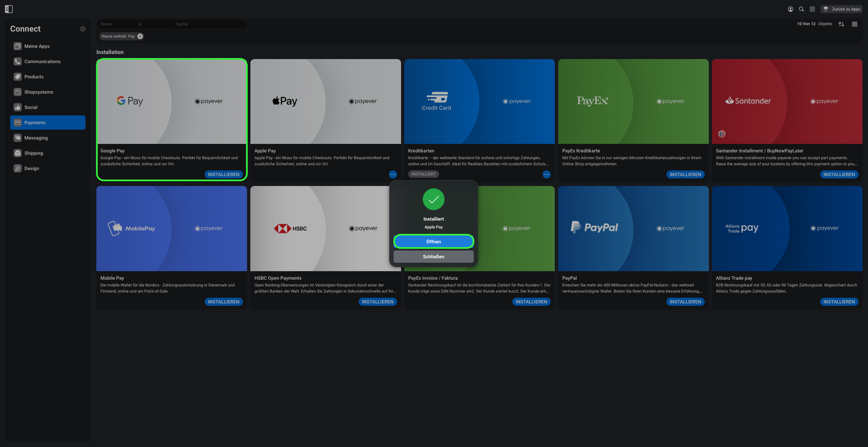Open the hamburger menu icon

[x=812, y=9]
